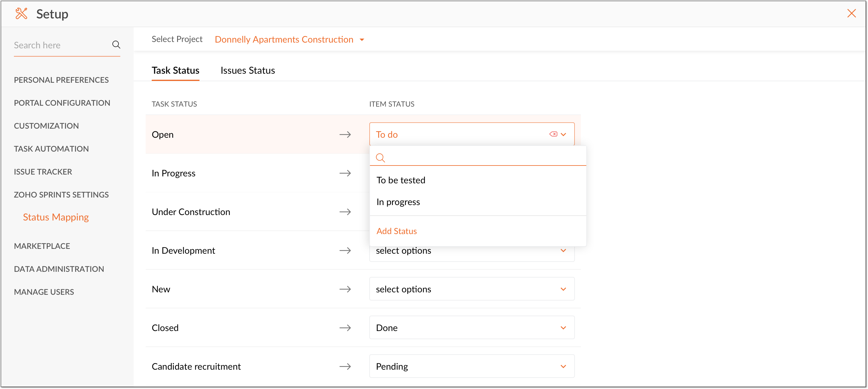Expand the Donnelly Apartments Construction project selector

tap(361, 40)
